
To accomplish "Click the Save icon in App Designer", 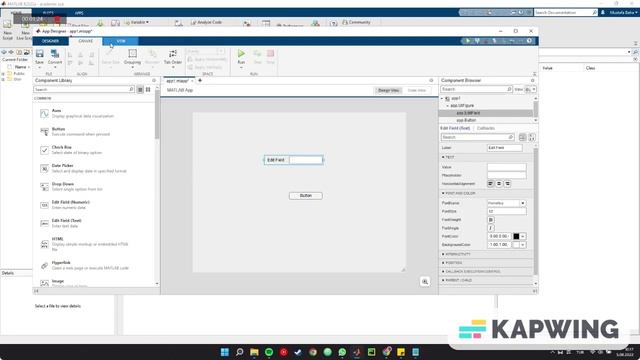I will pos(40,53).
